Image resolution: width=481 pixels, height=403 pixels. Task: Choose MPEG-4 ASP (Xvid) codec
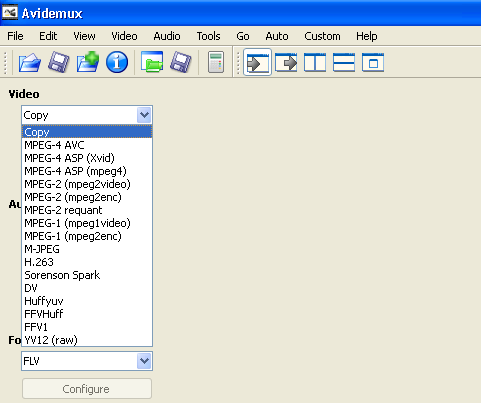pos(87,158)
